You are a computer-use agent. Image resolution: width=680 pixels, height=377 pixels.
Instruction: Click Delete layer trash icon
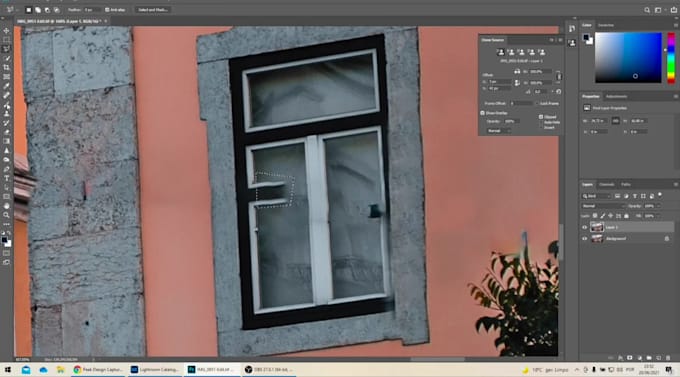coord(668,358)
